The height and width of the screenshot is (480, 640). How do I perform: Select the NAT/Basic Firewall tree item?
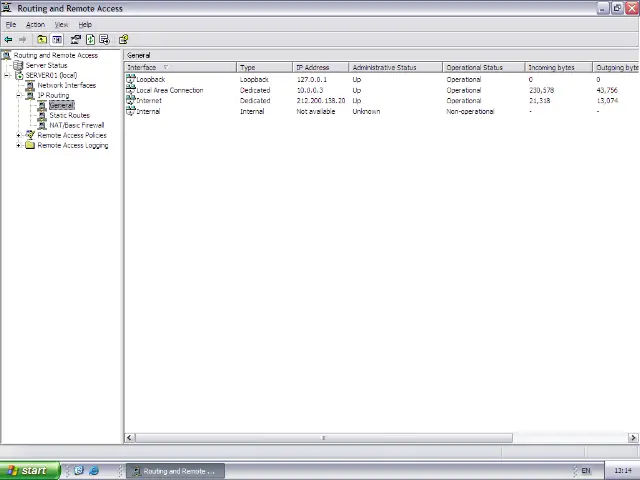pos(77,125)
